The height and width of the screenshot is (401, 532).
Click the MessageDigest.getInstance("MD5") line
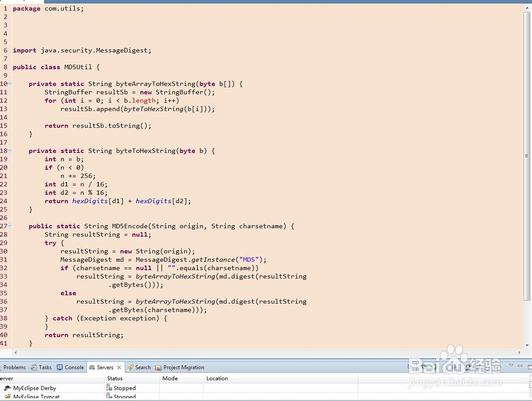pos(163,260)
